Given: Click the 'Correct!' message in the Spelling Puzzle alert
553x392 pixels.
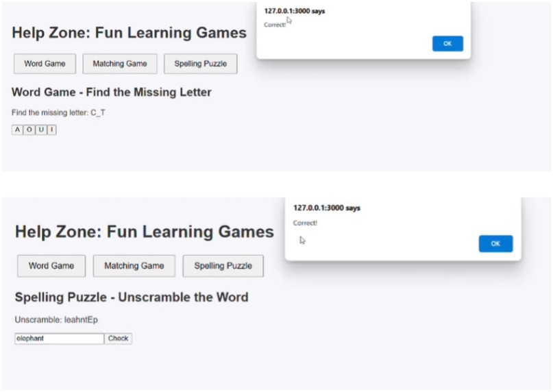Looking at the screenshot, I should coord(305,223).
